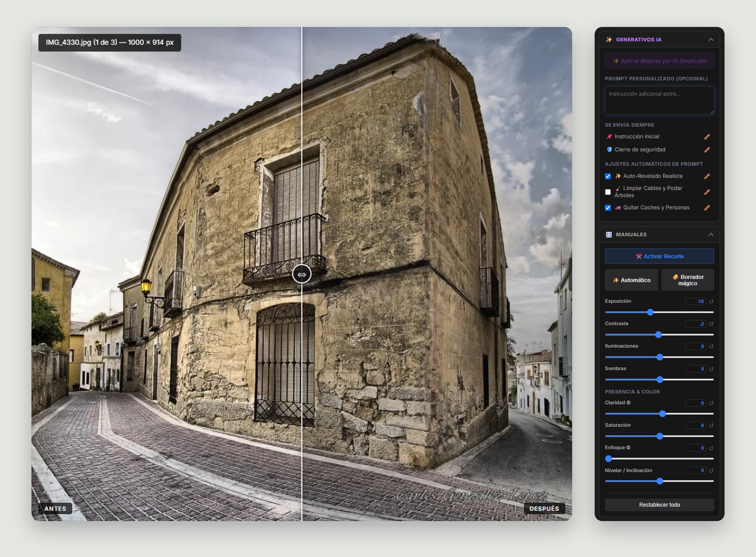Click the DESPUÉS label on the image
This screenshot has height=557, width=756.
click(544, 508)
